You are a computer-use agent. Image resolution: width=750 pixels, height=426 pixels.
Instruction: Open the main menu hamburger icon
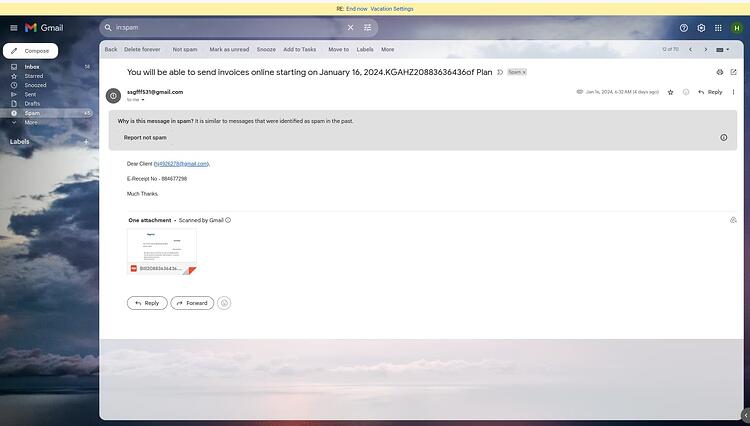[14, 28]
